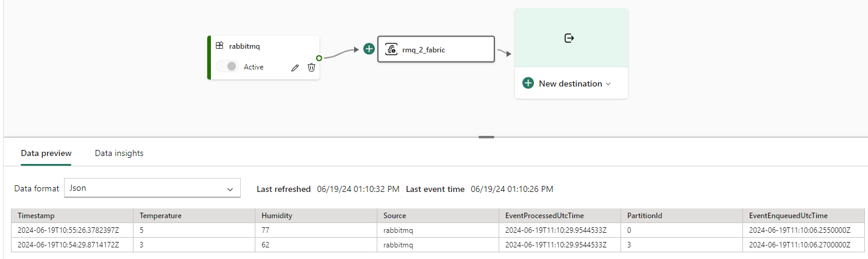The image size is (868, 259).
Task: Toggle the rabbitmq Active switch
Action: click(227, 67)
